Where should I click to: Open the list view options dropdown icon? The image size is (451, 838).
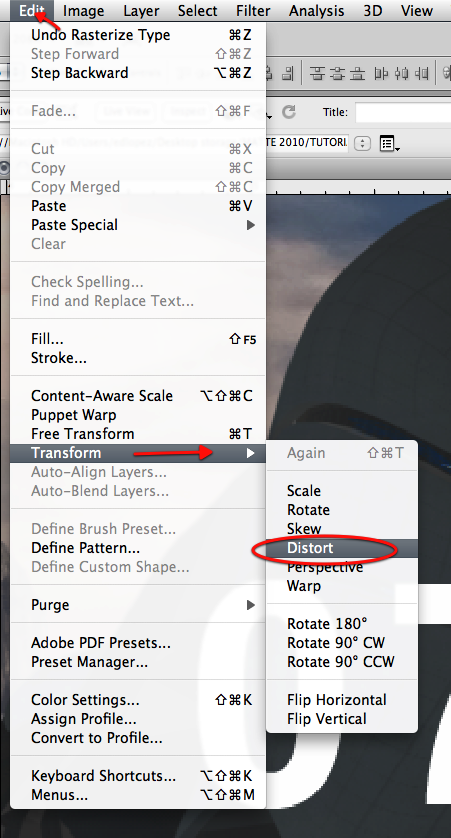click(x=390, y=143)
